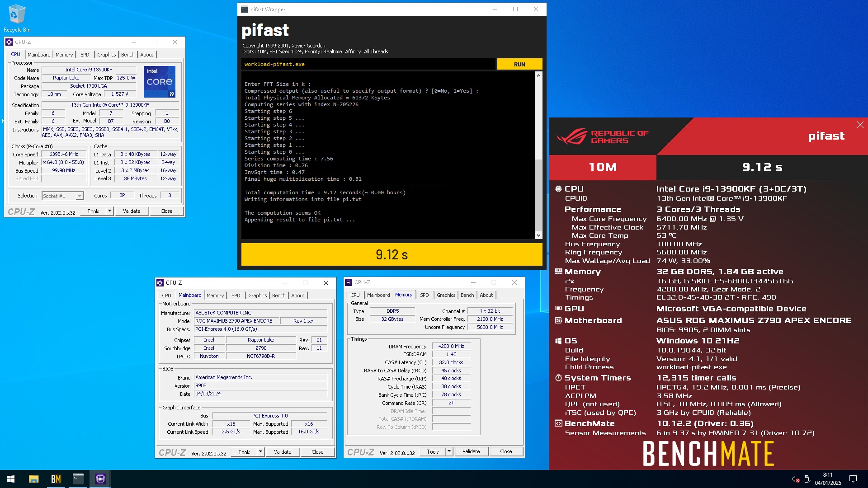868x488 pixels.
Task: Open Graphics tab in Memory window
Action: (446, 295)
